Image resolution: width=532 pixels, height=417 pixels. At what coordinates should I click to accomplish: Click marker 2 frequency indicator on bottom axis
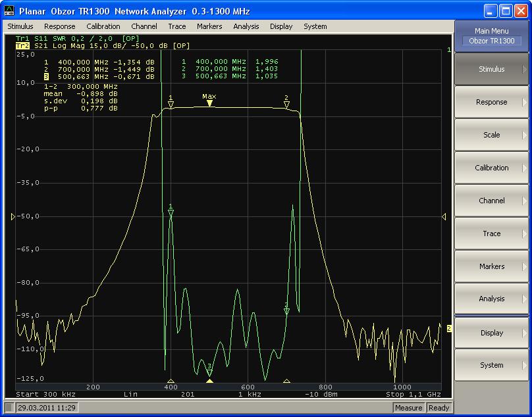coord(286,381)
